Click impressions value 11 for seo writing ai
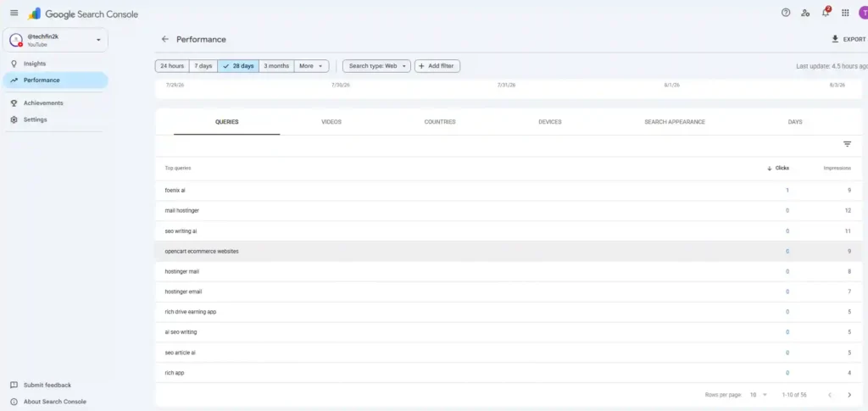This screenshot has width=868, height=411. (x=848, y=231)
